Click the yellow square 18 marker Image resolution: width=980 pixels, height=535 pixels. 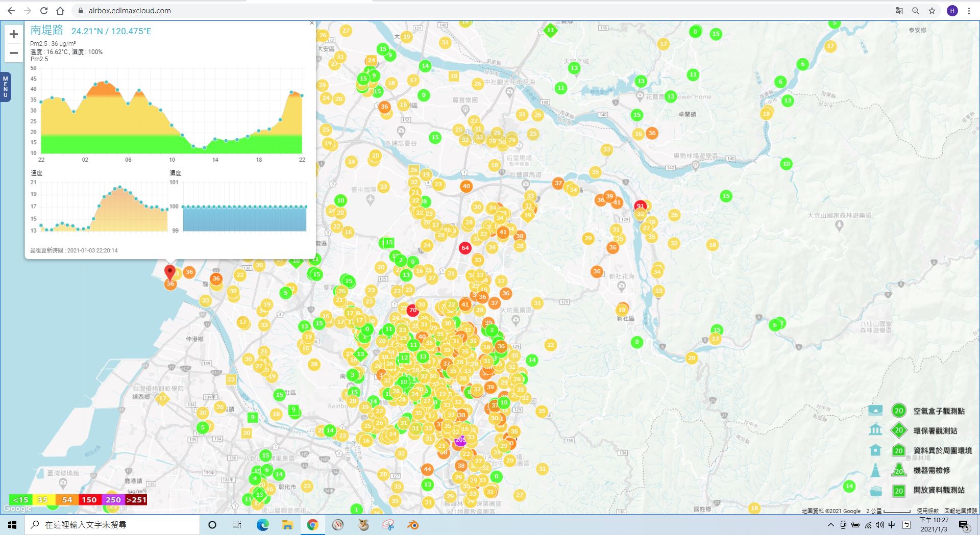pos(454,76)
